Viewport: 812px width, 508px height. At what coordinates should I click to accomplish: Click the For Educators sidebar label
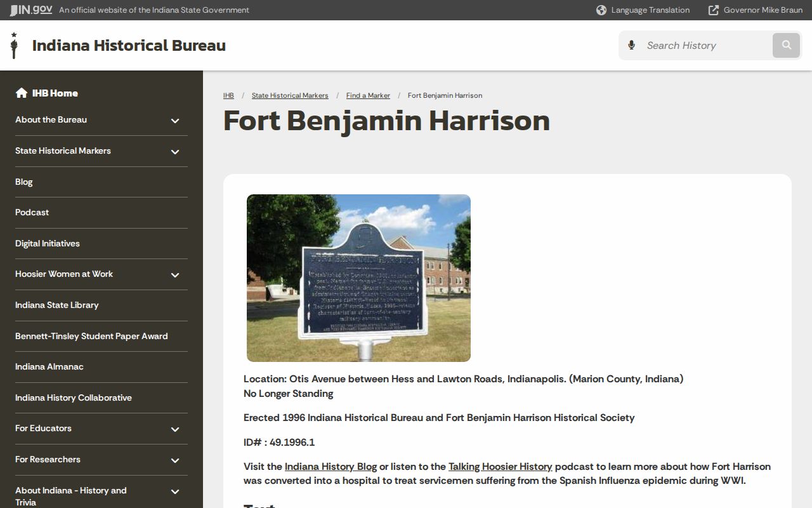coord(43,428)
